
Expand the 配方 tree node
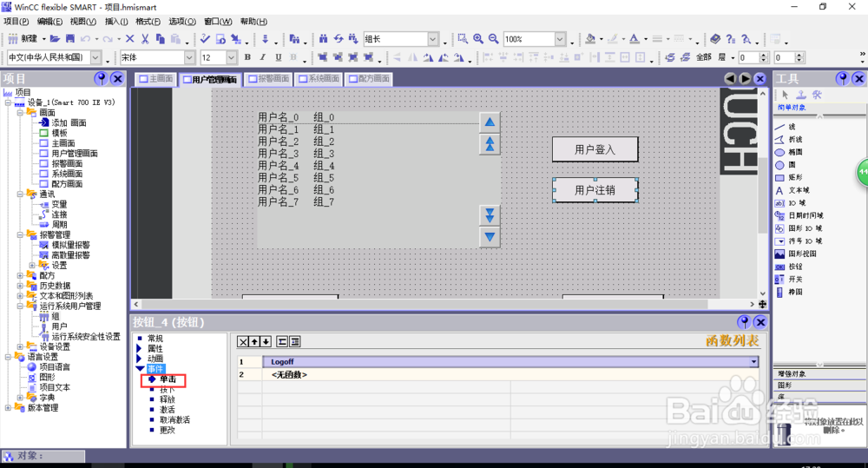(21, 275)
